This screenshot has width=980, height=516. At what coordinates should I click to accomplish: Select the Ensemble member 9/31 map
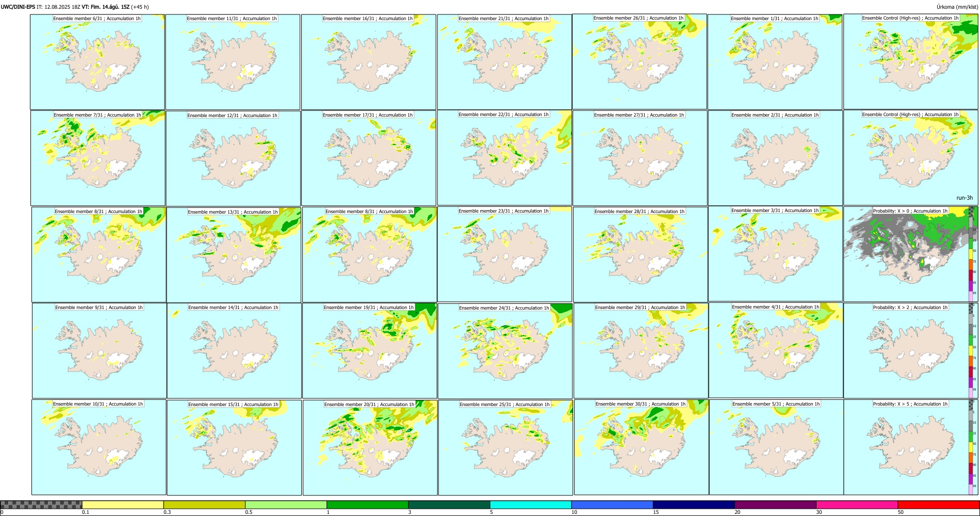100,351
